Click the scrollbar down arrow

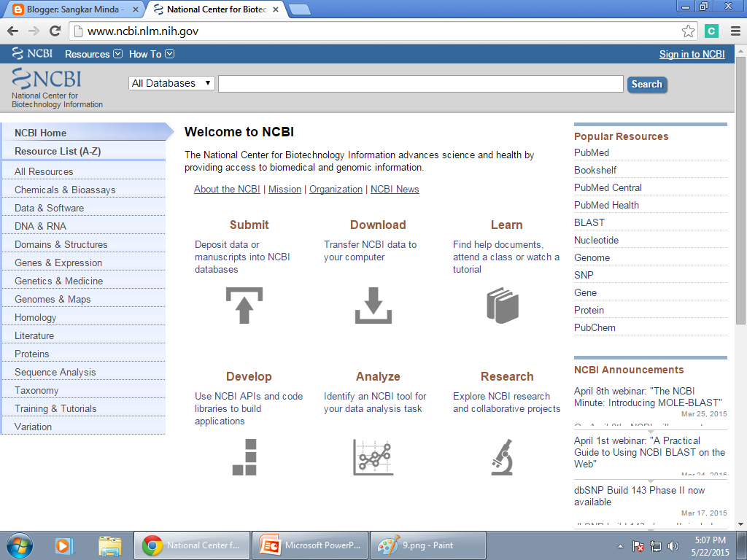tap(741, 524)
